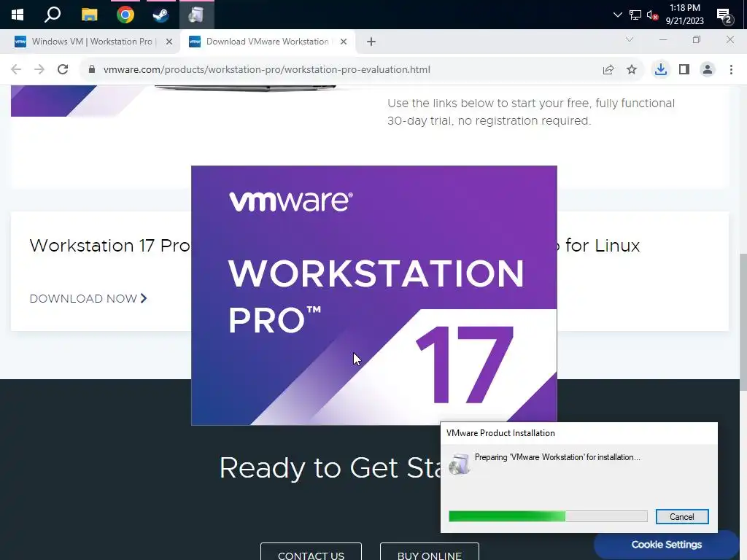Screen dimensions: 747x560
Task: Go back to previous page
Action: (16, 69)
